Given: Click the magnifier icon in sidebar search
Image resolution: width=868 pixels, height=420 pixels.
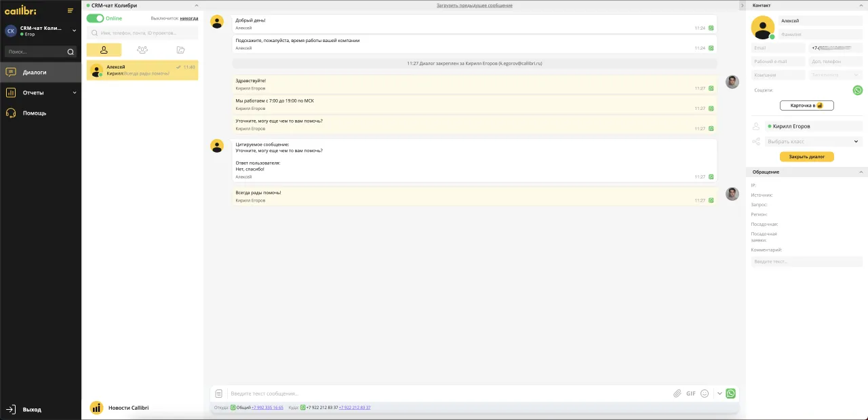Looking at the screenshot, I should (71, 52).
